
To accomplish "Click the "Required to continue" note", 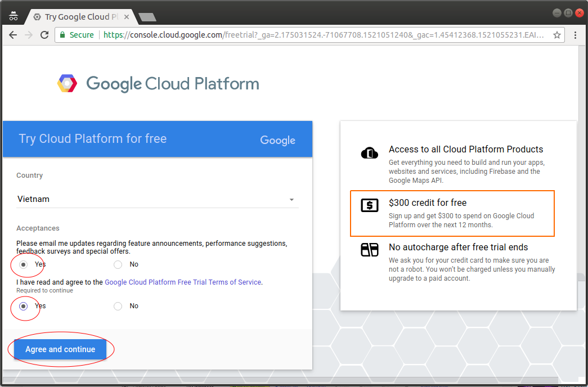I will click(x=44, y=291).
